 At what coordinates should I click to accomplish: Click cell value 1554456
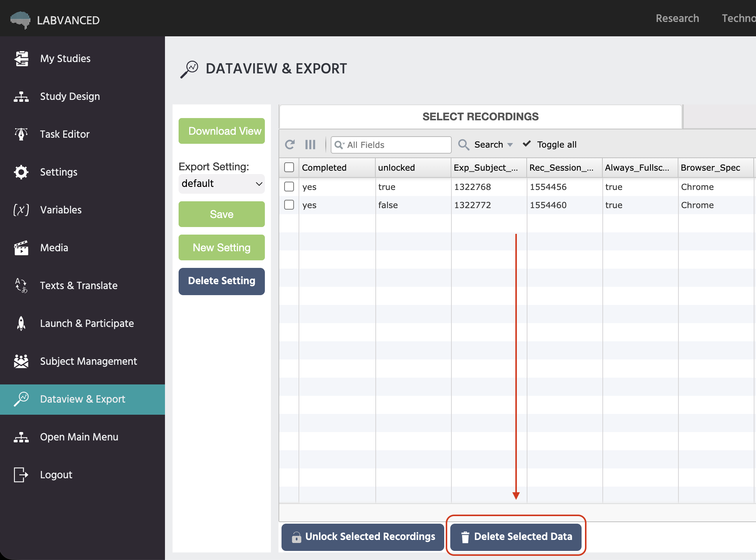[x=548, y=187]
